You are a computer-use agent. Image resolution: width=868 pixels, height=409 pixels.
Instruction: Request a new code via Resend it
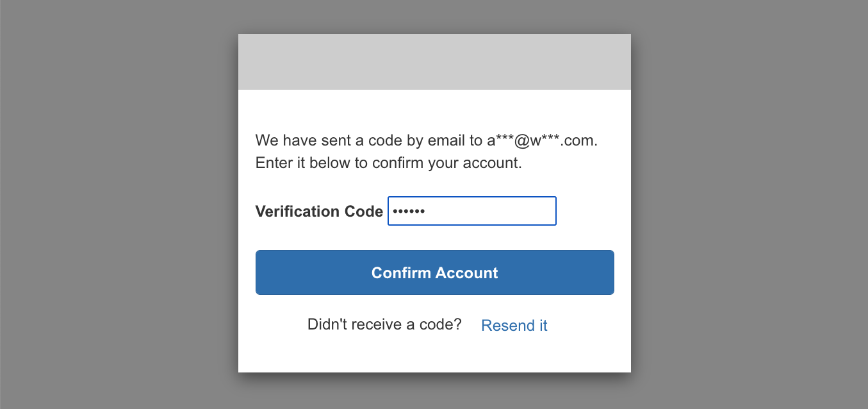[x=514, y=326]
